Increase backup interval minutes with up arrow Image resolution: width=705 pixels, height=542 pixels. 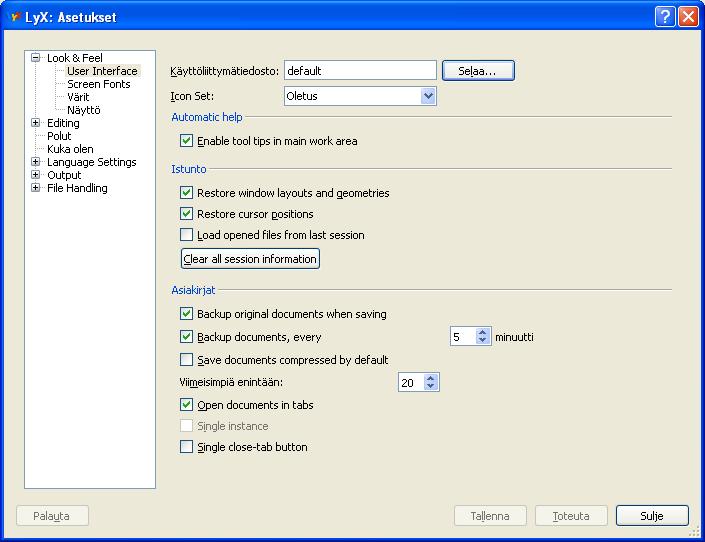click(x=482, y=332)
